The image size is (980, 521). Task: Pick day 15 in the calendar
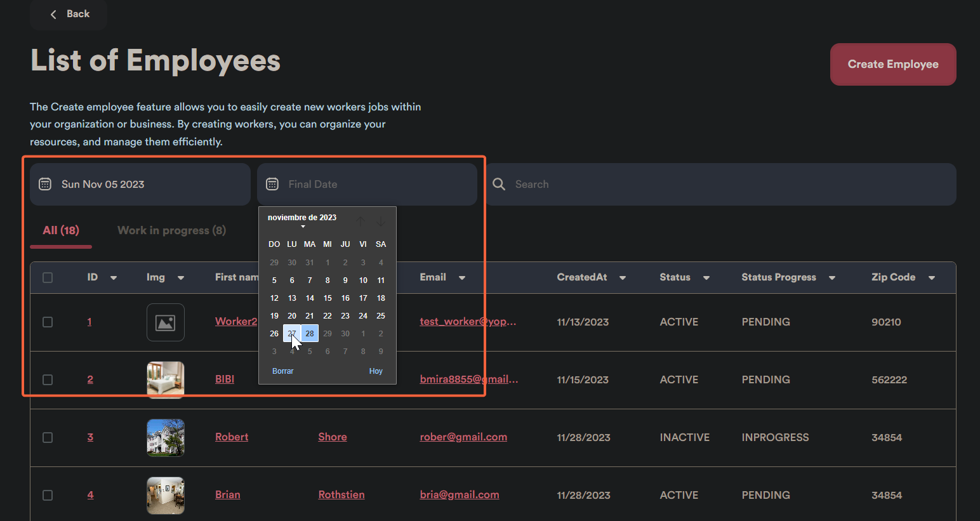[x=328, y=298]
